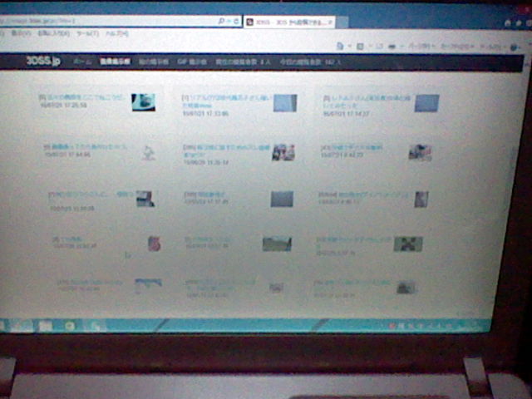The image size is (532, 399).
Task: Open second-row left post sketch thumbnail
Action: 147,152
